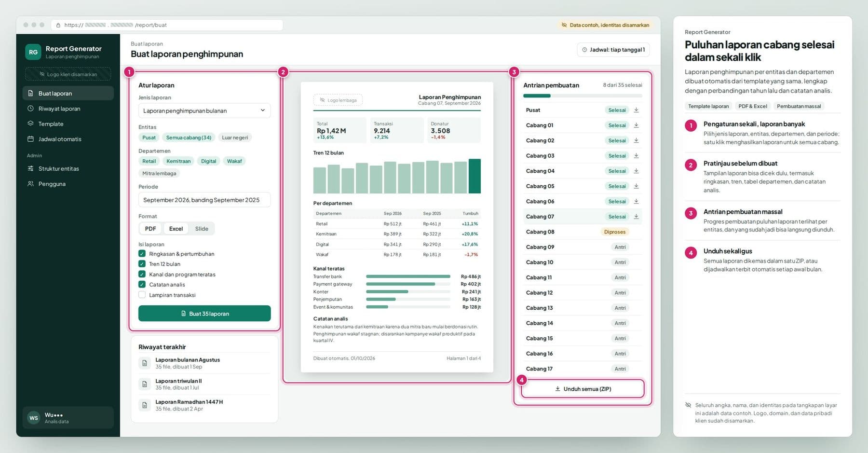
Task: Click the Struktur entitas sidebar icon
Action: coord(30,168)
